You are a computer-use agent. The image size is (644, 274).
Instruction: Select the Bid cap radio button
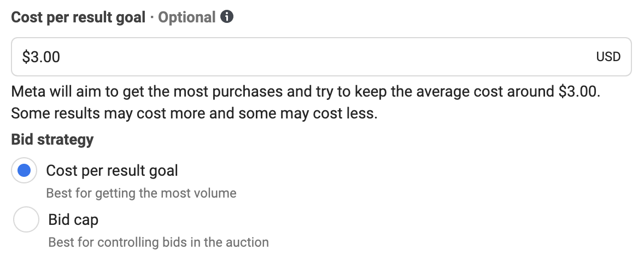(x=26, y=219)
